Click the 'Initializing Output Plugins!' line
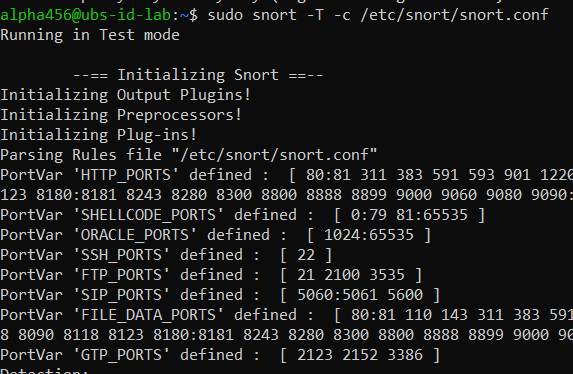573x374 pixels. click(x=126, y=95)
